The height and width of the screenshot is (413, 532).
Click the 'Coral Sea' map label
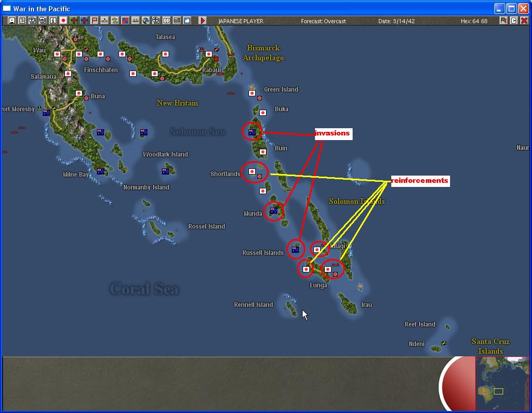144,289
